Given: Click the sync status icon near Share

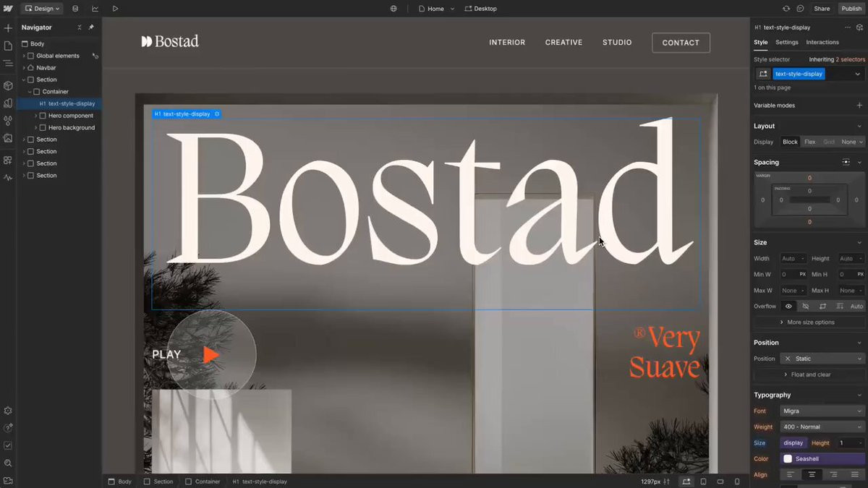Looking at the screenshot, I should click(x=786, y=9).
